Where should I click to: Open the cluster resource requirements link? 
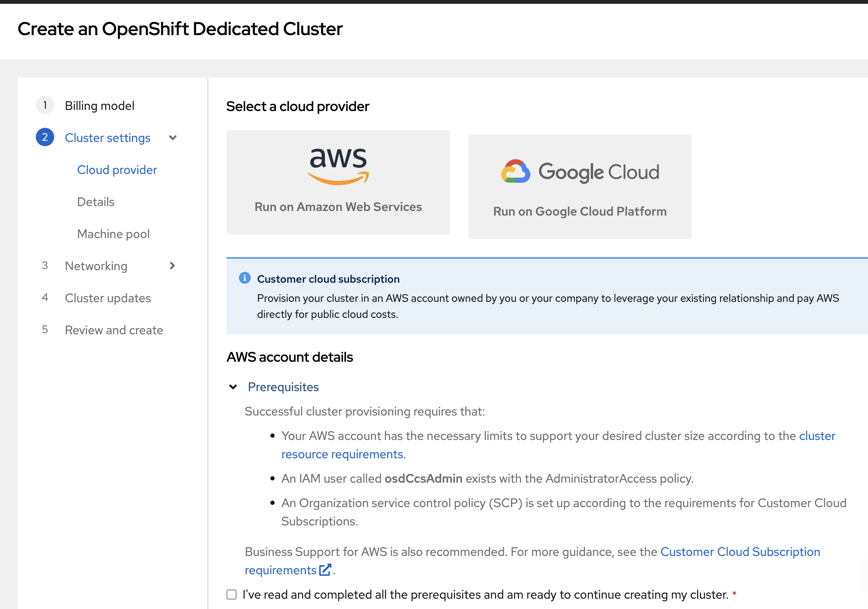tap(342, 454)
